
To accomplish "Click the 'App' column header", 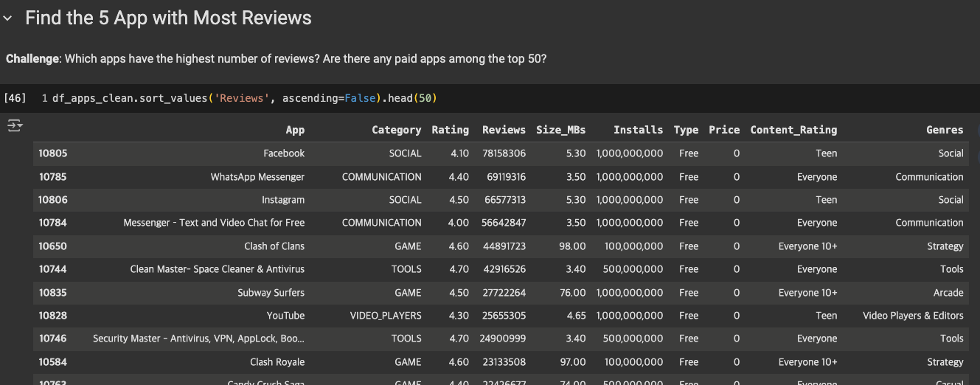I will [x=295, y=130].
